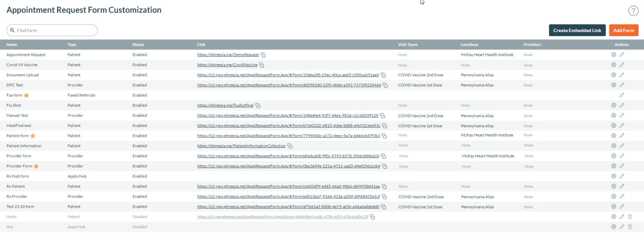Click the star next to Patient form
Screen dimensions: 644x237
pyautogui.click(x=33, y=136)
